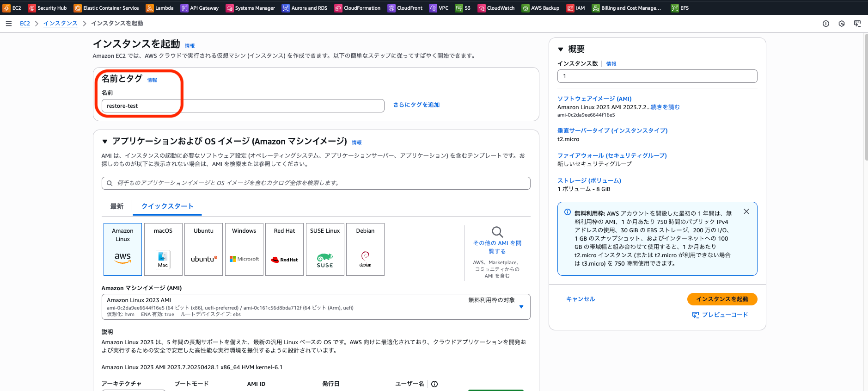Click ストレージ (ボリューム) summary link

coord(589,181)
